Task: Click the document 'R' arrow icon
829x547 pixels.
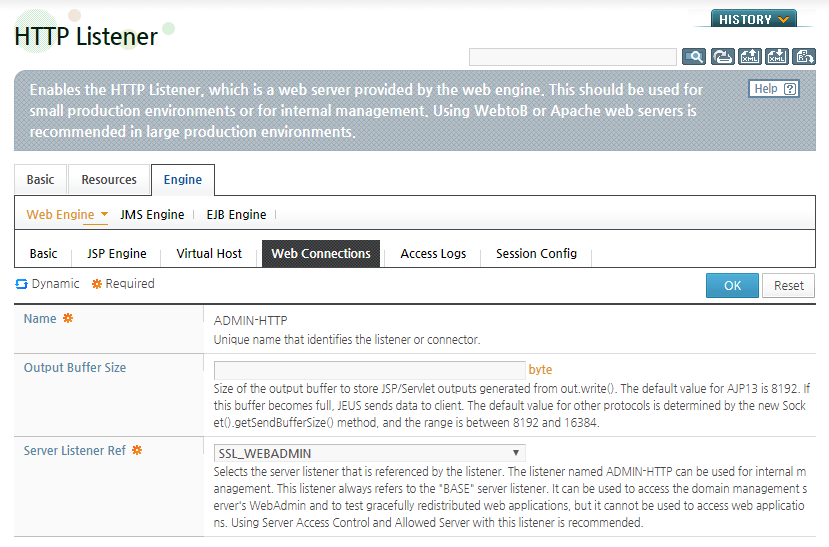Action: (804, 56)
